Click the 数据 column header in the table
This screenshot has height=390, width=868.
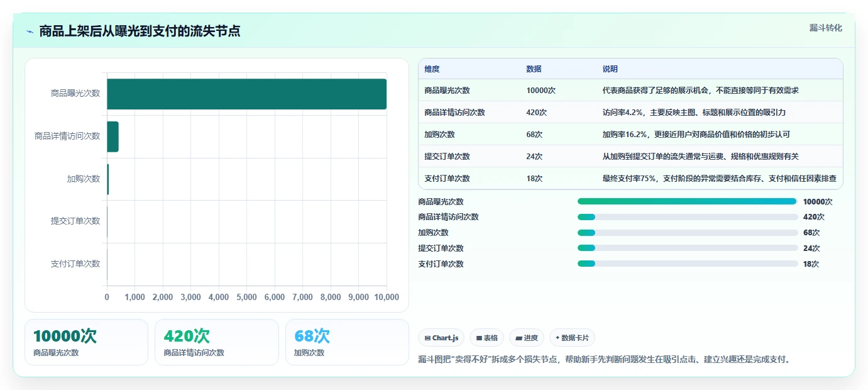[x=534, y=69]
